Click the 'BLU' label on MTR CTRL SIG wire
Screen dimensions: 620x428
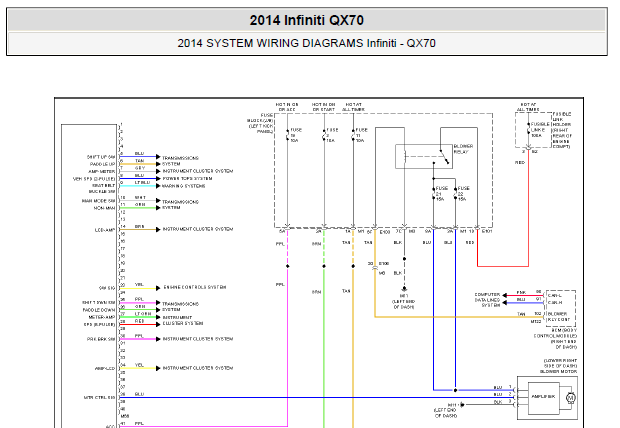pos(139,394)
